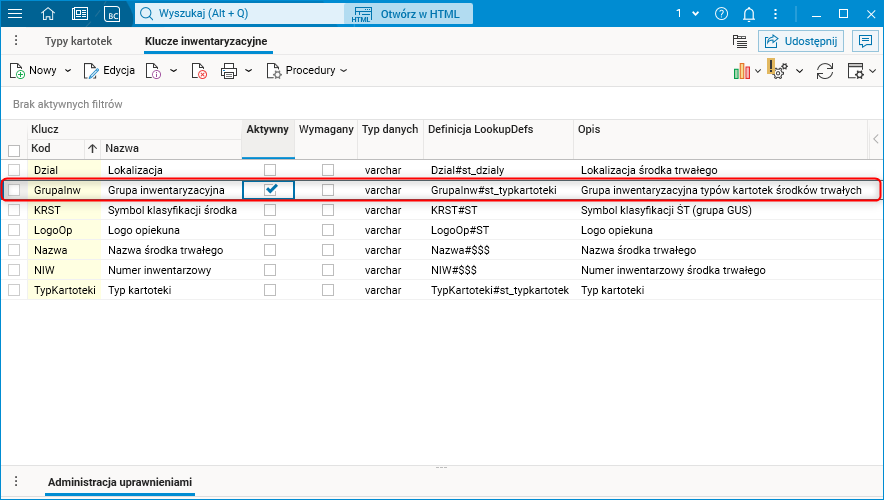Open the tab bar three-dot menu

coord(16,40)
